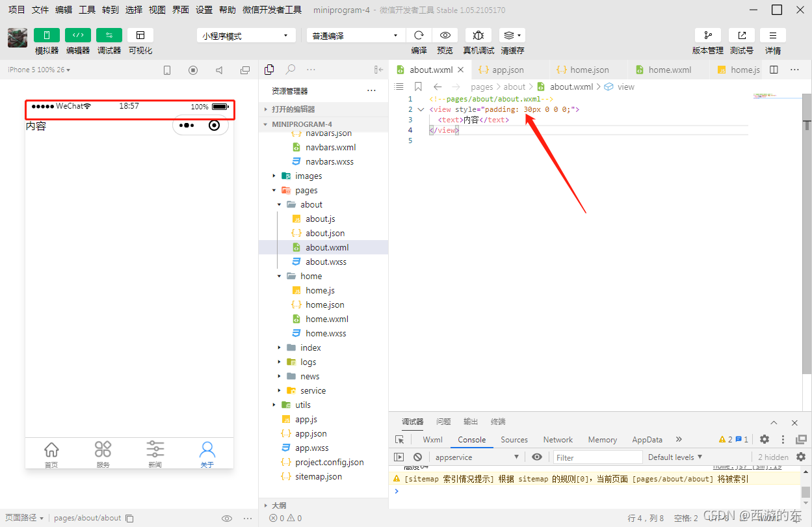Open the visualization panel button

coord(140,35)
